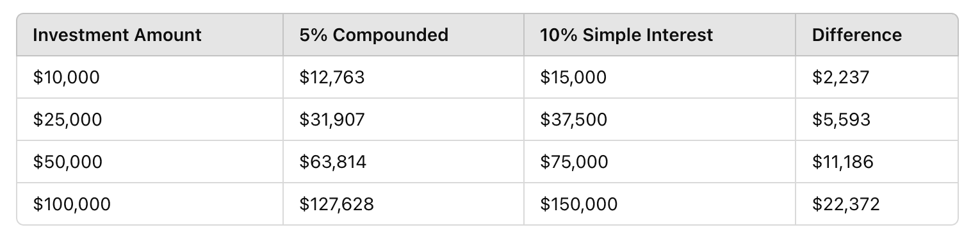The image size is (980, 241).
Task: Select the 5% Compounded column header
Action: pos(404,35)
